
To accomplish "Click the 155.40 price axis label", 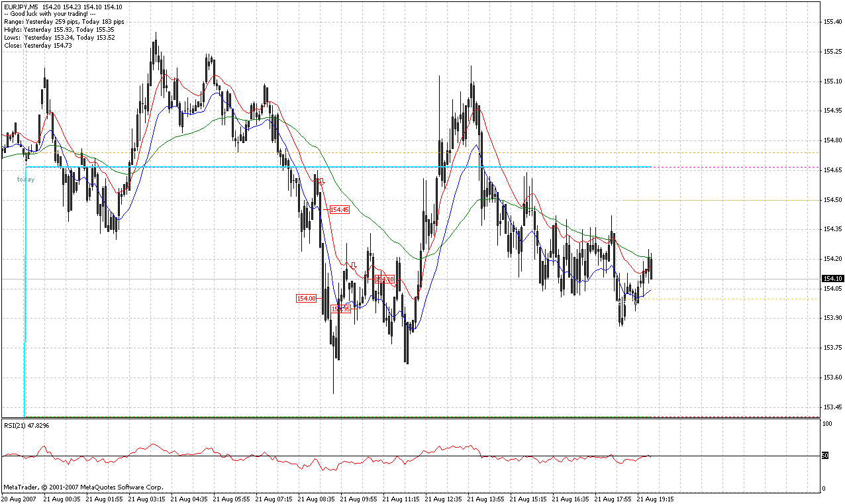I will pos(833,22).
